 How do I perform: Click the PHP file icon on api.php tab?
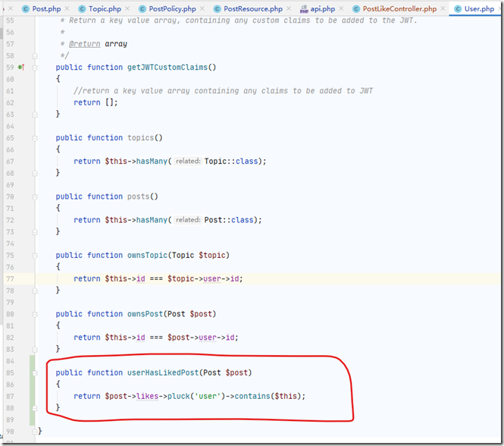[304, 9]
